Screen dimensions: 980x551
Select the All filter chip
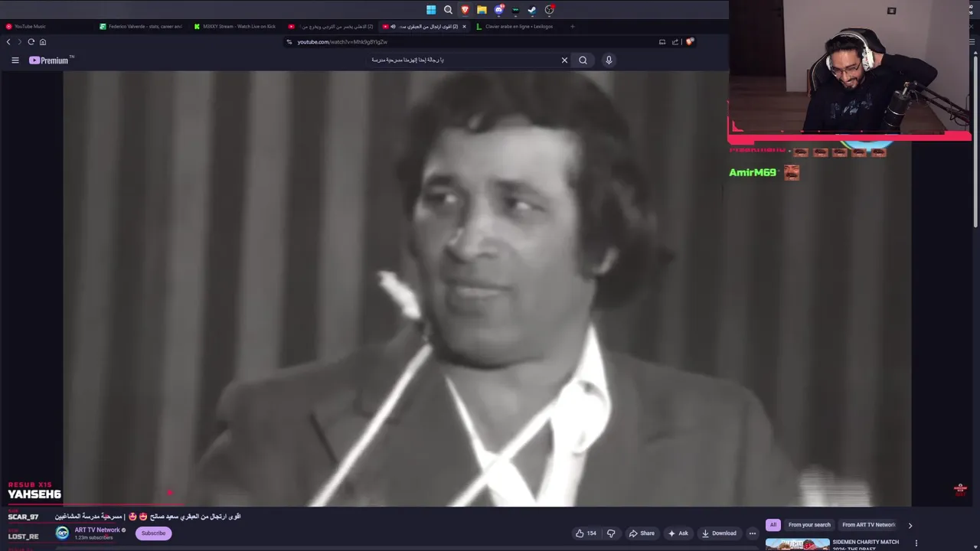[773, 525]
